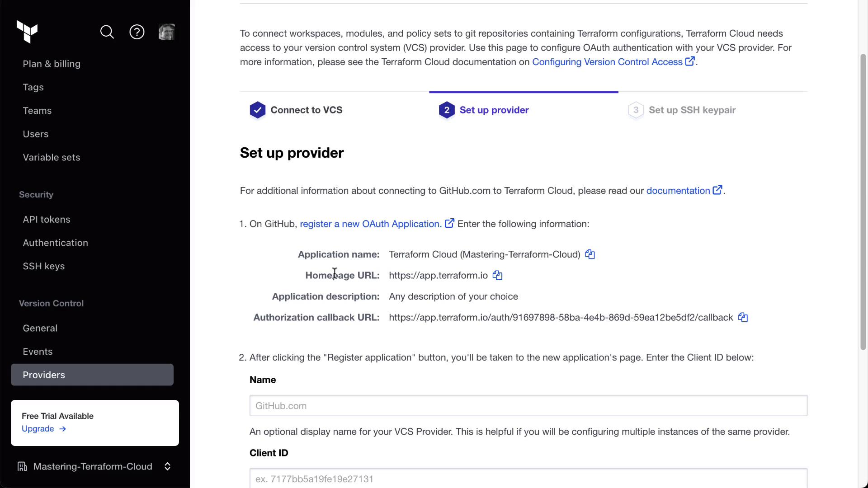This screenshot has height=488, width=868.
Task: Open Configuring Version Control Access link
Action: click(607, 62)
